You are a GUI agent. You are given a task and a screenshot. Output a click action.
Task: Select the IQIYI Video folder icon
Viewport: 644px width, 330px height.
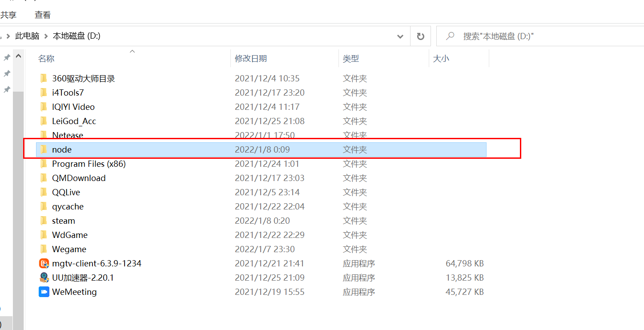(44, 107)
